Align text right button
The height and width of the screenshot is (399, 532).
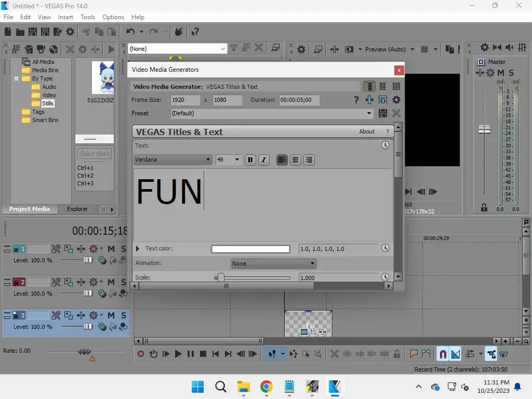click(x=309, y=160)
